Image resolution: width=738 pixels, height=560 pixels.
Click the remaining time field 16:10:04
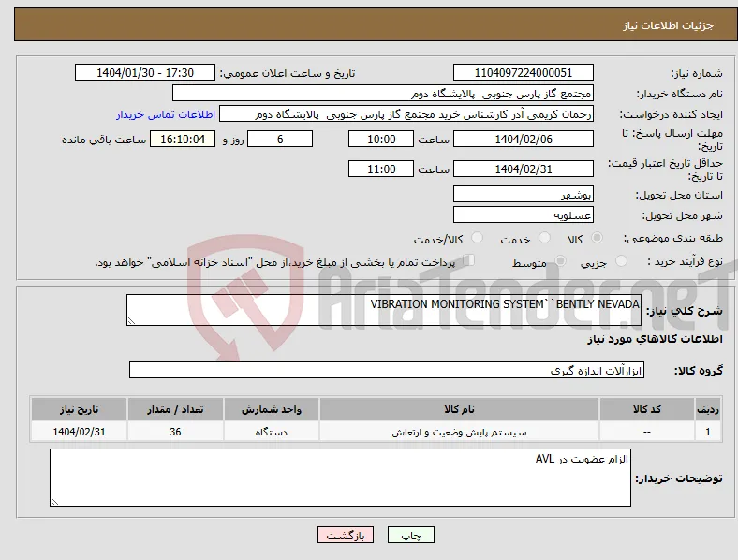point(183,139)
